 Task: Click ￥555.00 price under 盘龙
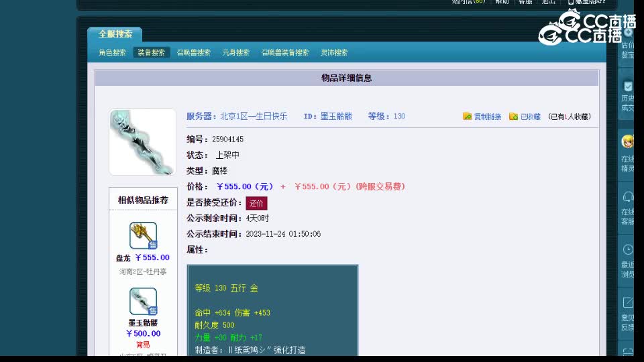tap(152, 257)
